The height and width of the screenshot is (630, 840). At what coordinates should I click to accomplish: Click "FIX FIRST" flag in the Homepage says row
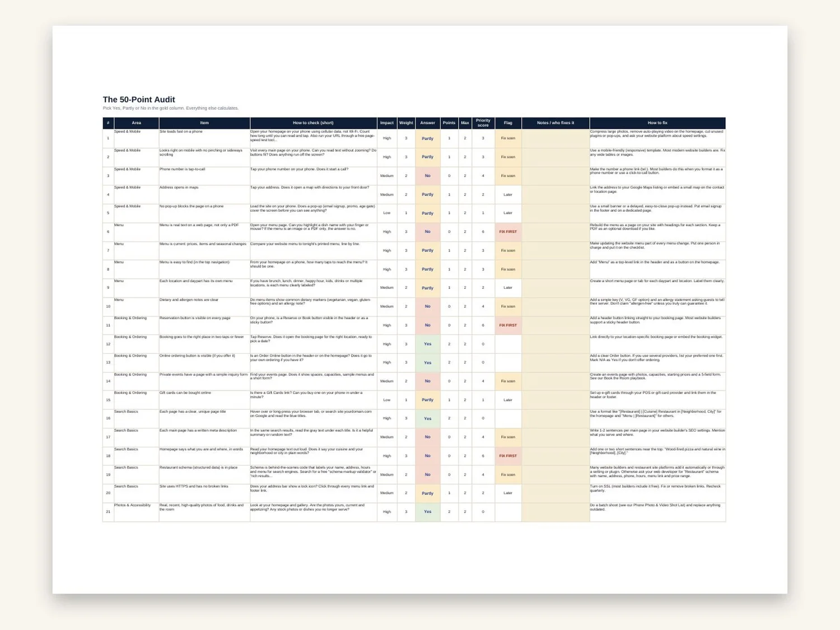pyautogui.click(x=508, y=456)
